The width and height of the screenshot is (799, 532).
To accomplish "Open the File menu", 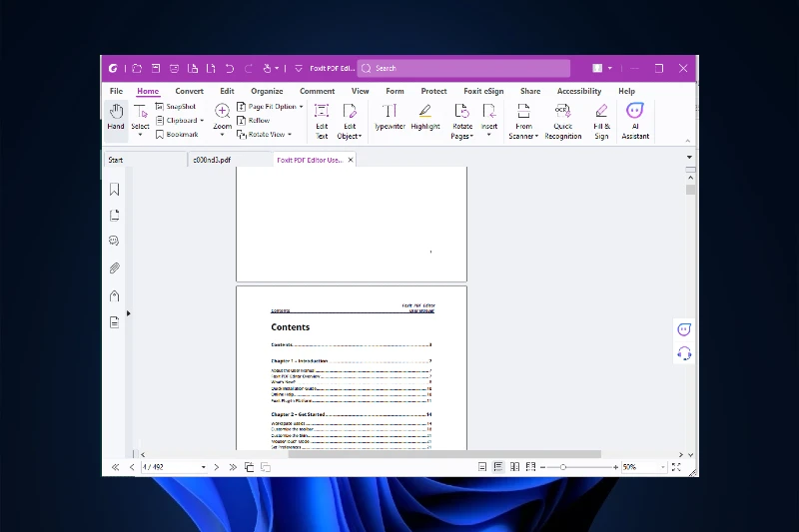I will point(116,91).
